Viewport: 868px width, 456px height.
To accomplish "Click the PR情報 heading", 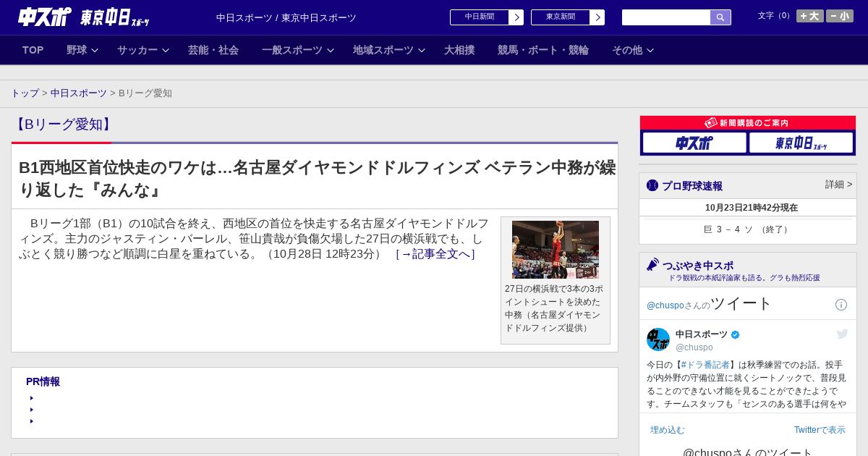I will (x=43, y=381).
